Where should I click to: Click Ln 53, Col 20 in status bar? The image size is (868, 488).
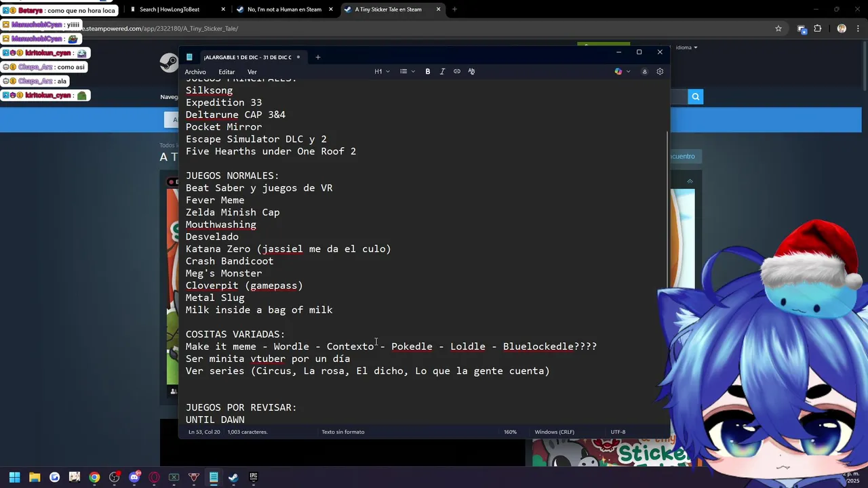point(204,432)
